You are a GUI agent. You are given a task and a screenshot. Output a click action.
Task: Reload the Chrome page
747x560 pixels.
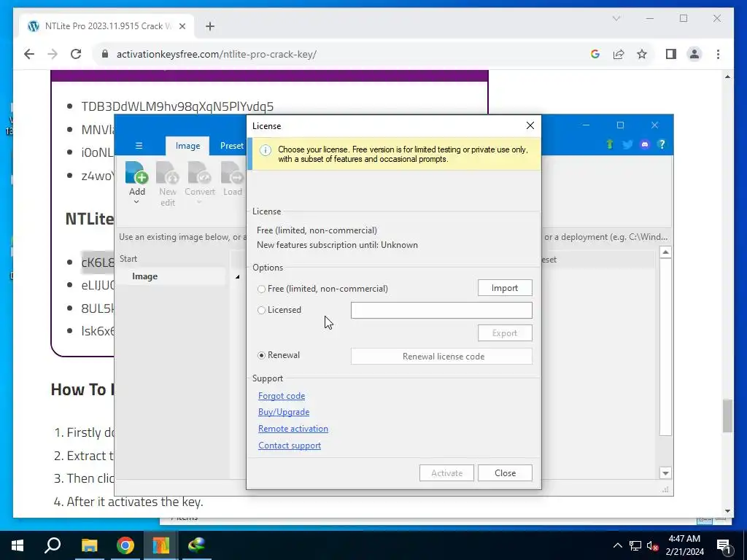pos(76,54)
